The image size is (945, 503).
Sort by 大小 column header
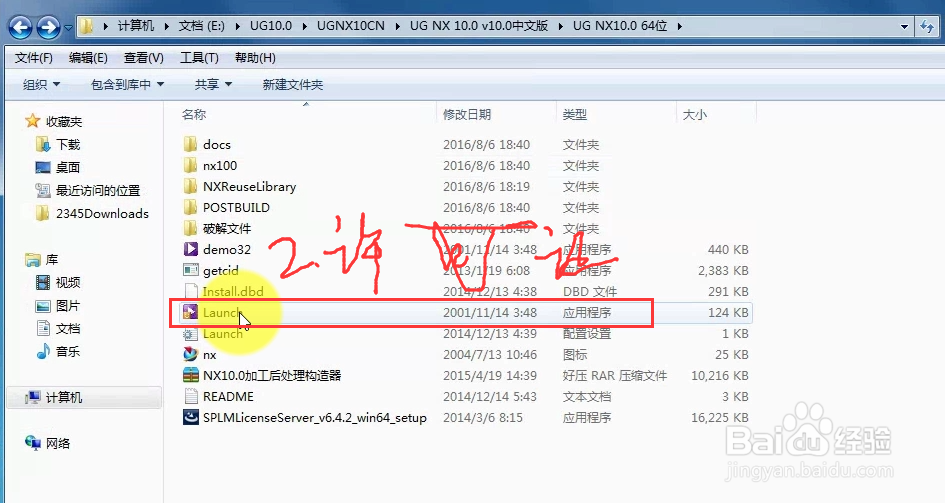[x=694, y=114]
